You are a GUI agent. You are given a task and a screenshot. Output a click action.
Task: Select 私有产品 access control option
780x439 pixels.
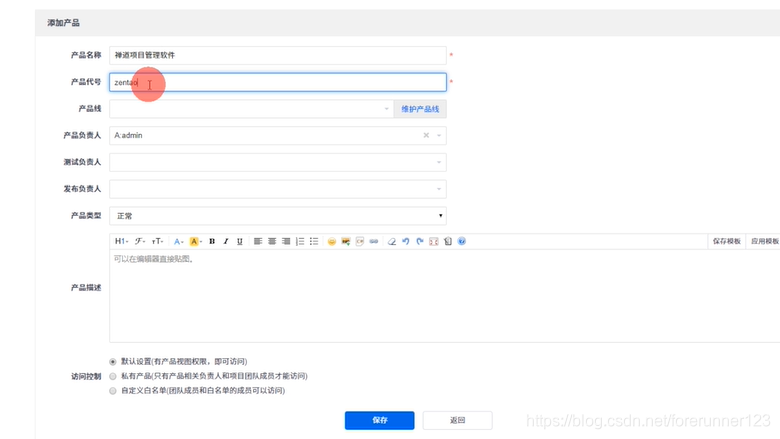[x=113, y=376]
